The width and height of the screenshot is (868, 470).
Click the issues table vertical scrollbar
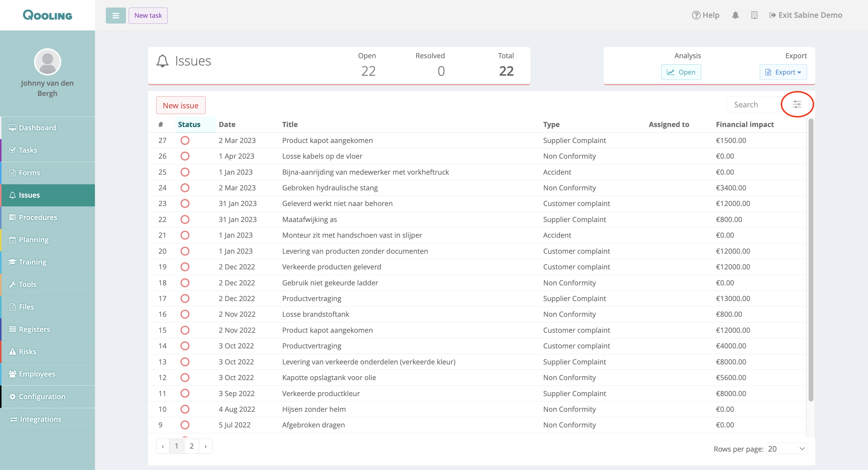pos(811,260)
